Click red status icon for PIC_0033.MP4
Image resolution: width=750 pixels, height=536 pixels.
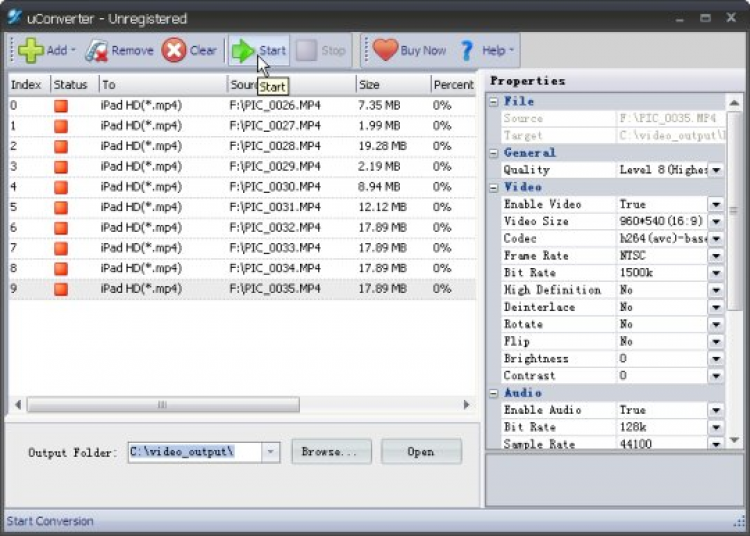click(61, 248)
